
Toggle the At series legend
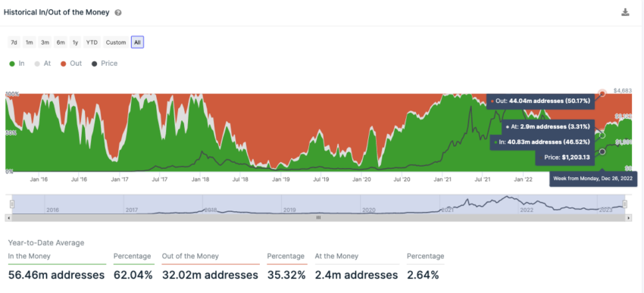point(42,64)
